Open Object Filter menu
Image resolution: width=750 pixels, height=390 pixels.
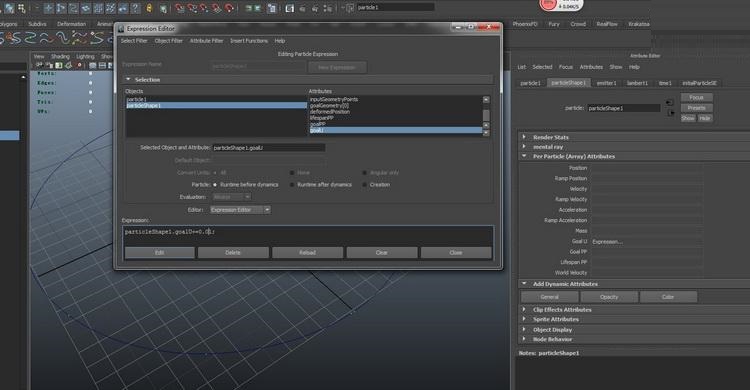click(x=168, y=41)
